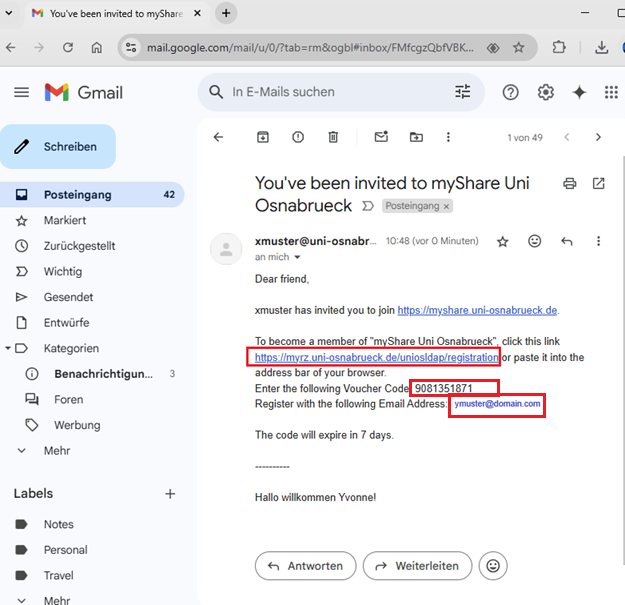Image resolution: width=625 pixels, height=605 pixels.
Task: Open the Posteingang folder
Action: 77,194
